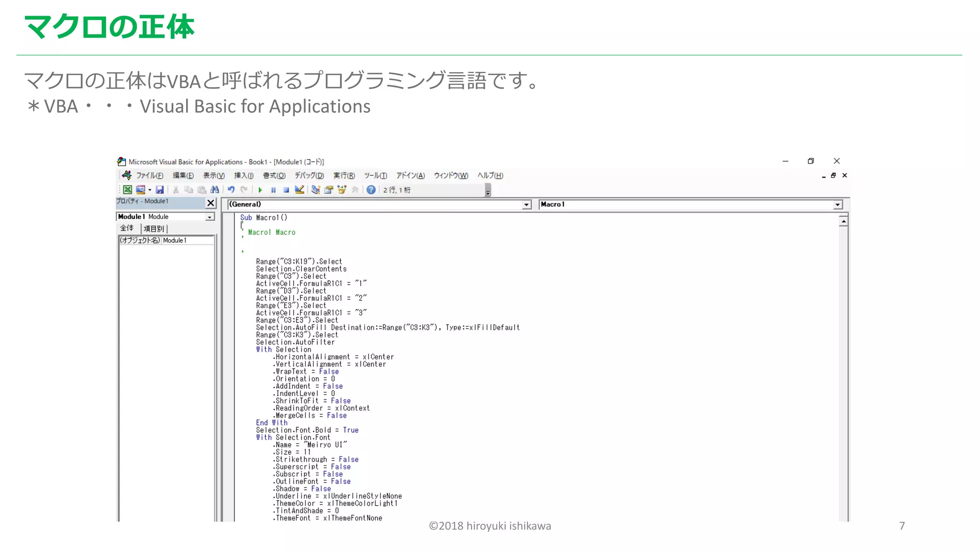Click the Cut scissors icon
The image size is (980, 551).
(176, 190)
